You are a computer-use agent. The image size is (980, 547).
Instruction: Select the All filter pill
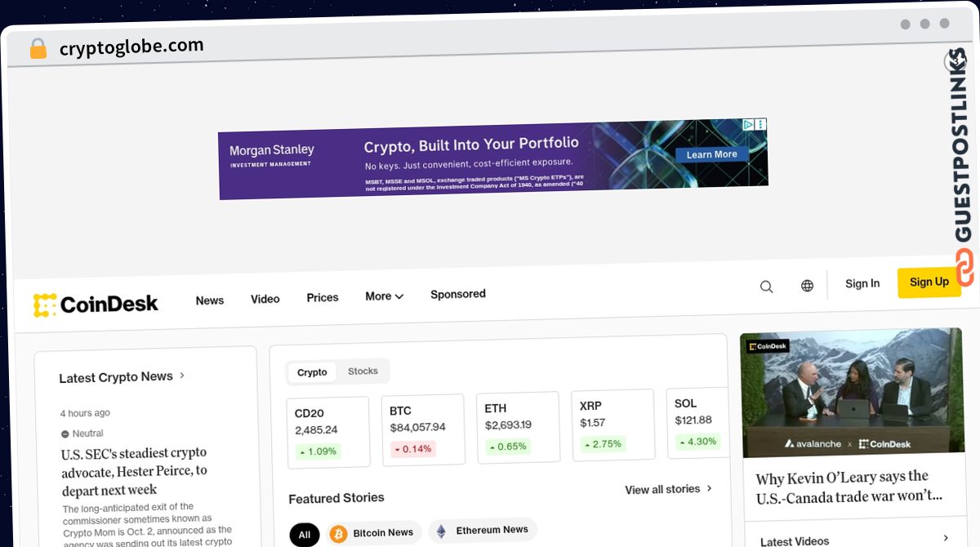[305, 536]
